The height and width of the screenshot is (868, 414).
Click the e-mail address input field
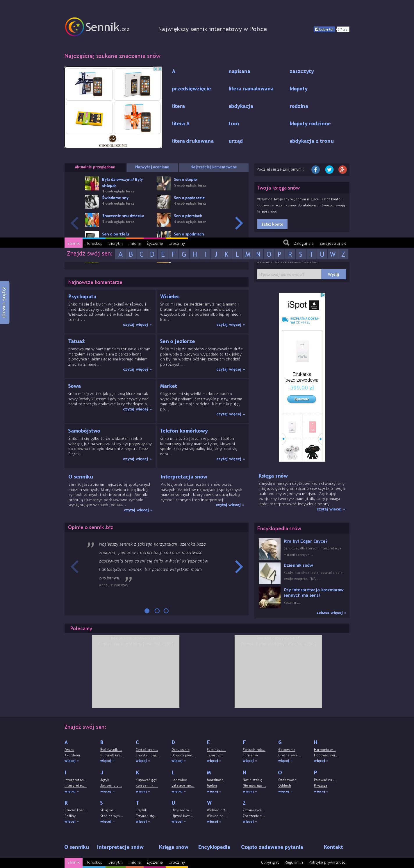tap(289, 274)
